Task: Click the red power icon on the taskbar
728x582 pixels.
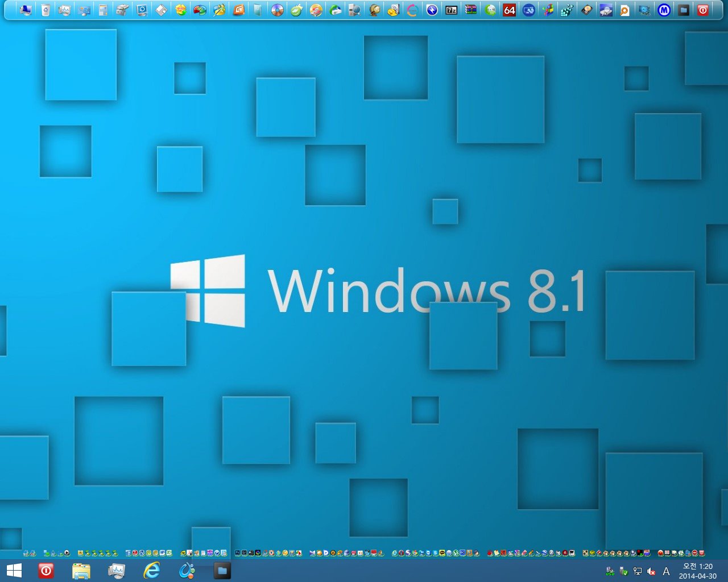Action: pyautogui.click(x=46, y=571)
